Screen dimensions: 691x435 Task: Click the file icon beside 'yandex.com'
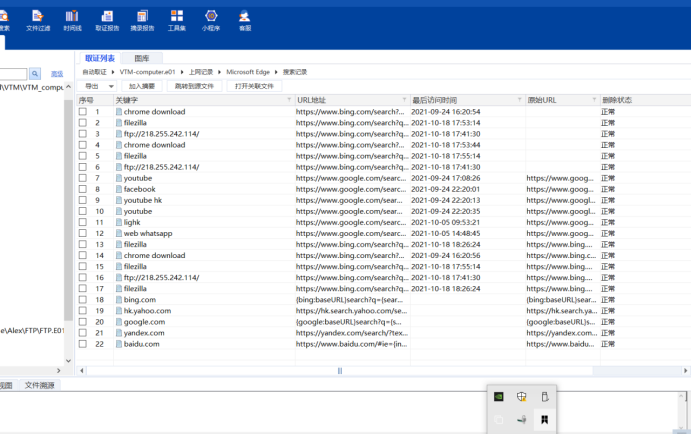119,333
